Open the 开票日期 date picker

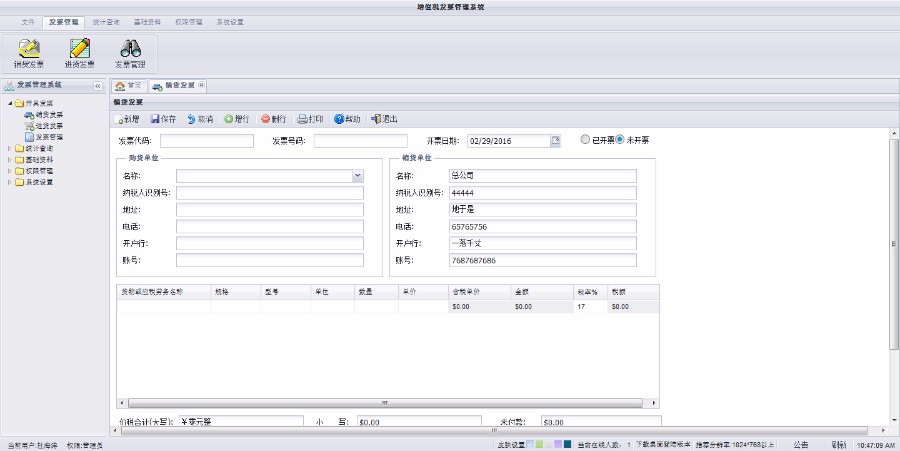(556, 141)
